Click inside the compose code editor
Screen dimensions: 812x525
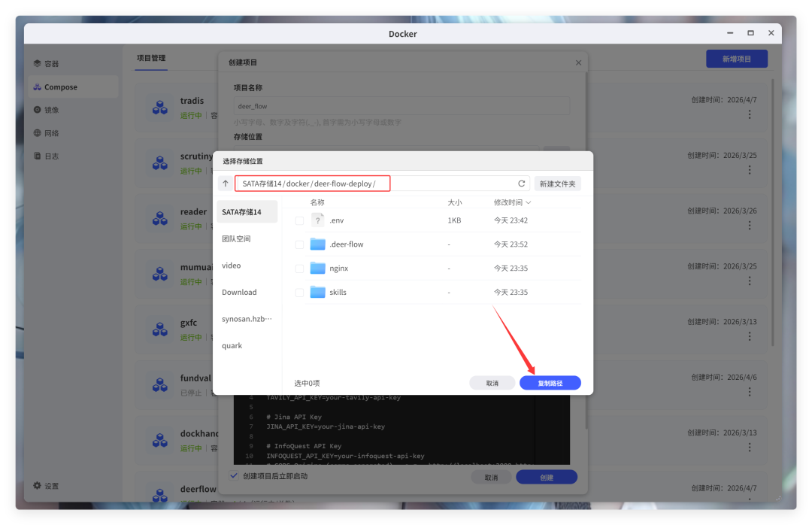(401, 429)
